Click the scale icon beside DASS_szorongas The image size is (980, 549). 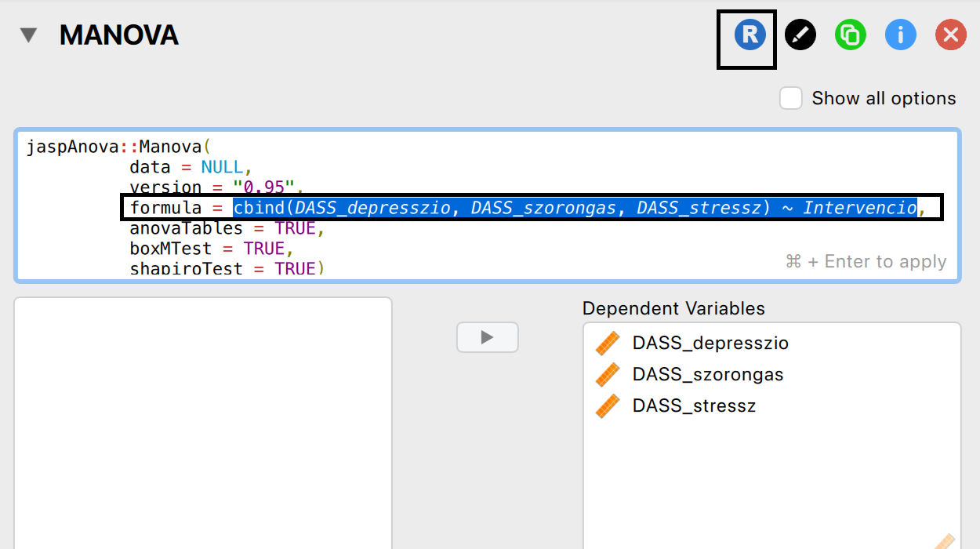click(x=608, y=375)
